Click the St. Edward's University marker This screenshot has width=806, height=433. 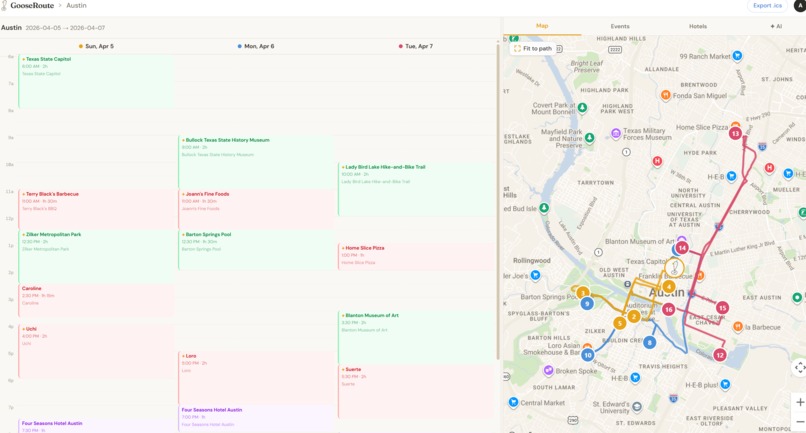point(637,407)
